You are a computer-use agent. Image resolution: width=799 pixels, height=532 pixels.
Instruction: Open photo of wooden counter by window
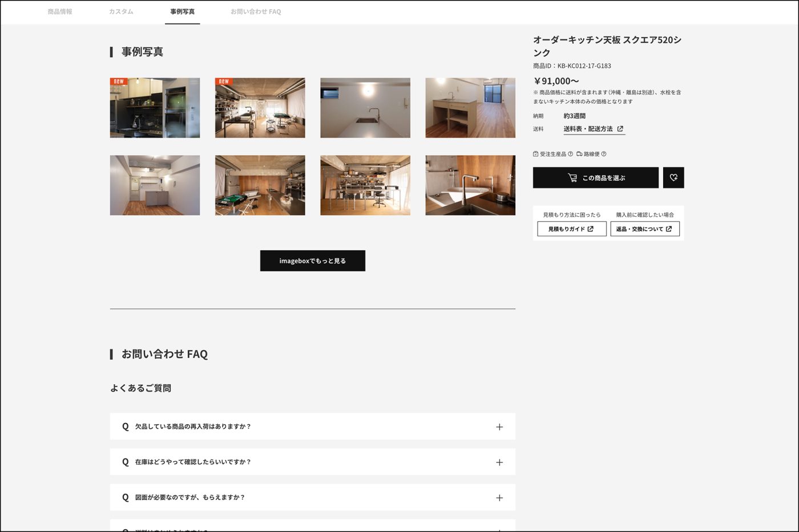(470, 108)
